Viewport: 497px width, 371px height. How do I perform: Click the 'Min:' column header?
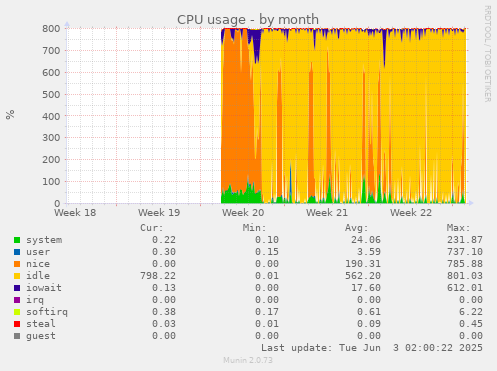(x=254, y=228)
